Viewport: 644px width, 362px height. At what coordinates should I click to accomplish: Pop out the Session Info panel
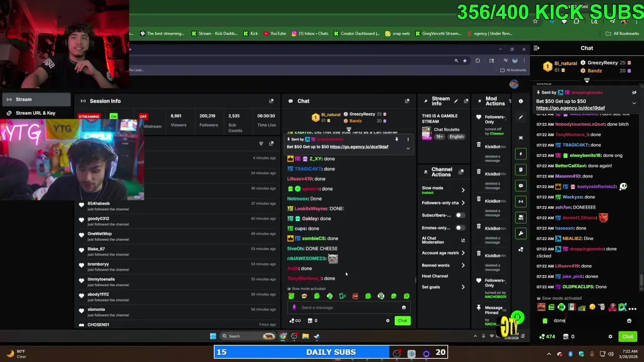tap(271, 101)
